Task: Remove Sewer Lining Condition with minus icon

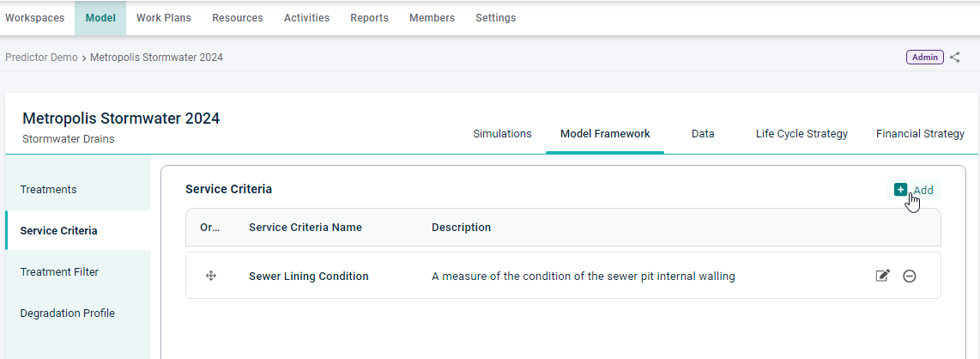Action: [910, 276]
